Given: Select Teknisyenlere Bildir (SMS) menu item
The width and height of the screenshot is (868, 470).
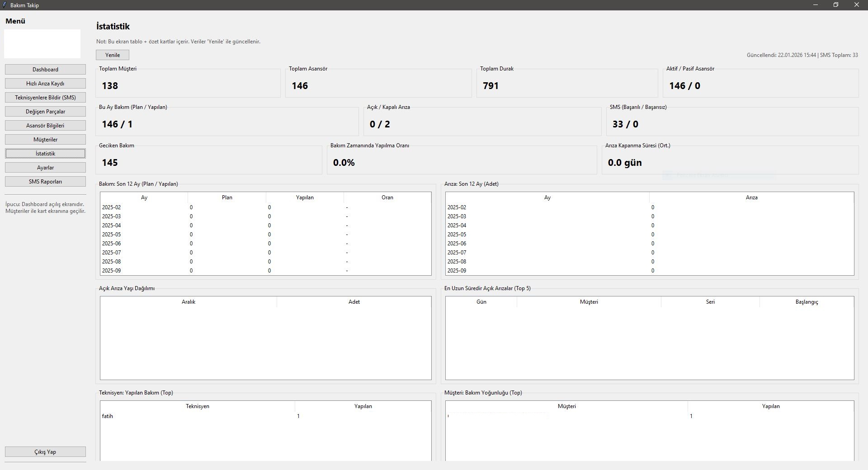Looking at the screenshot, I should [x=45, y=98].
